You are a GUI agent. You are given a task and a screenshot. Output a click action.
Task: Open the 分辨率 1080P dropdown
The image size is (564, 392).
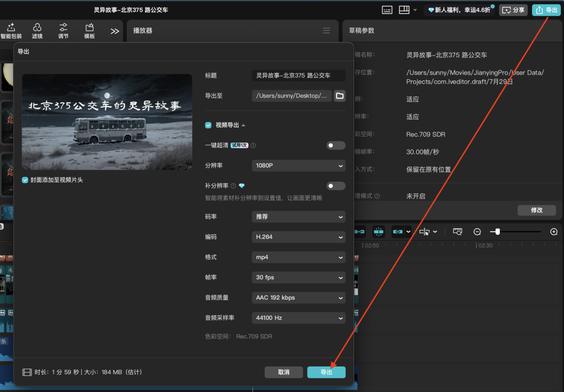pyautogui.click(x=298, y=165)
